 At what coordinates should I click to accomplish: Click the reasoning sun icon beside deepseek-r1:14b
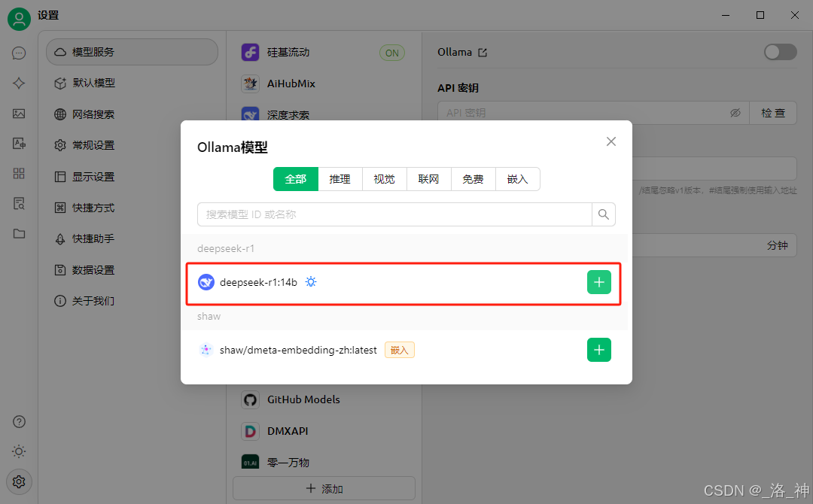[311, 282]
